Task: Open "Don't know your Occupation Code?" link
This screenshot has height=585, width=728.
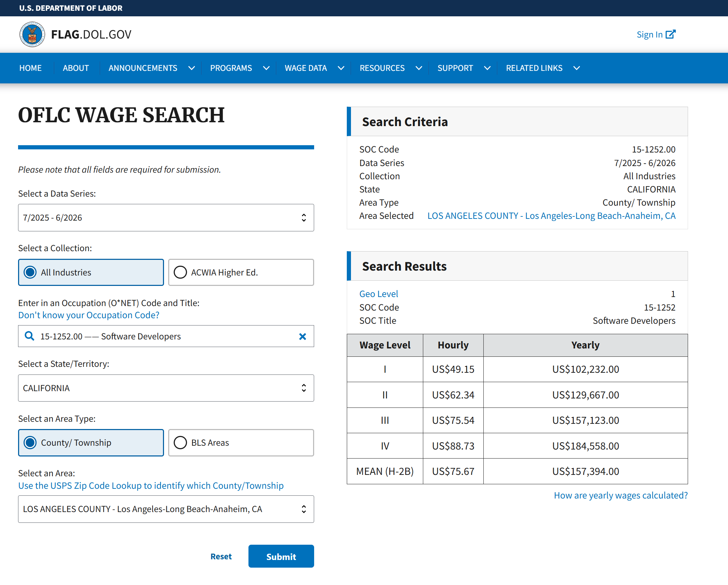Action: click(89, 315)
